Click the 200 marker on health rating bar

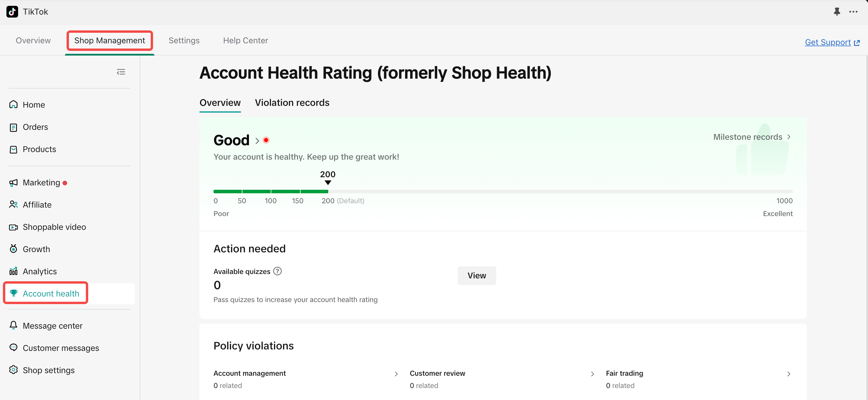click(327, 182)
